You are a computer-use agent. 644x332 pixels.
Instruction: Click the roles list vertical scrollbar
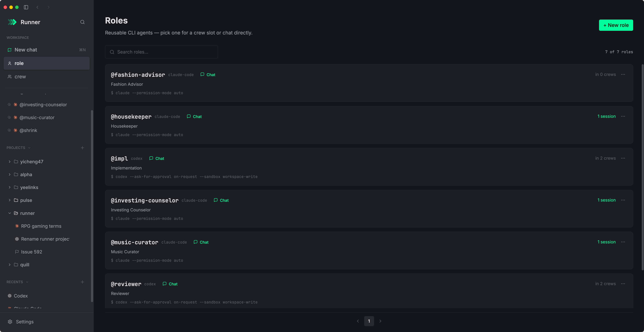pyautogui.click(x=642, y=167)
